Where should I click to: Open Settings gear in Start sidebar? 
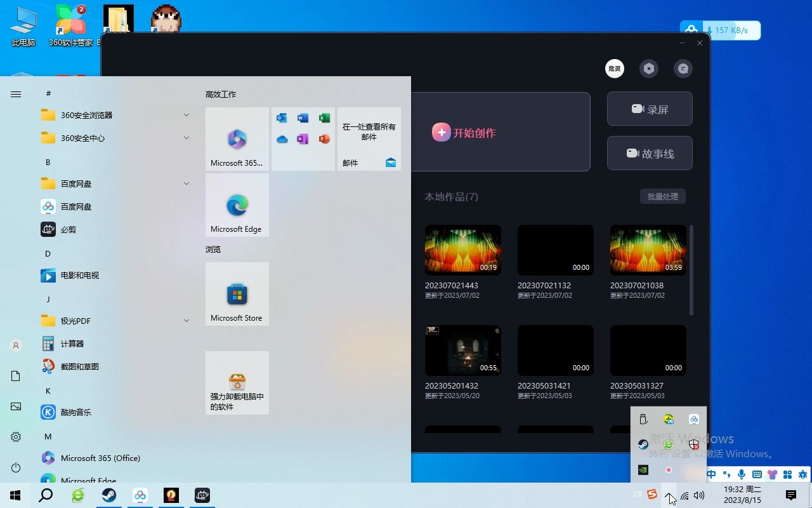click(x=16, y=437)
